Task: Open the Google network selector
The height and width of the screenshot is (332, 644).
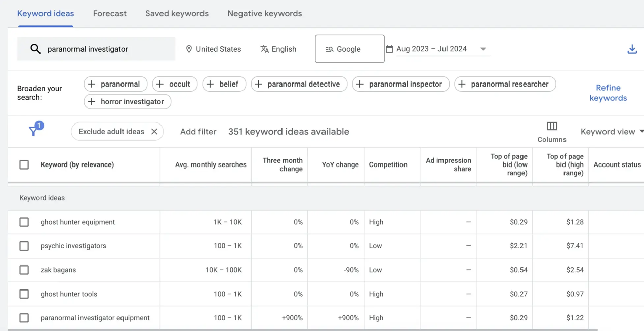Action: point(349,49)
